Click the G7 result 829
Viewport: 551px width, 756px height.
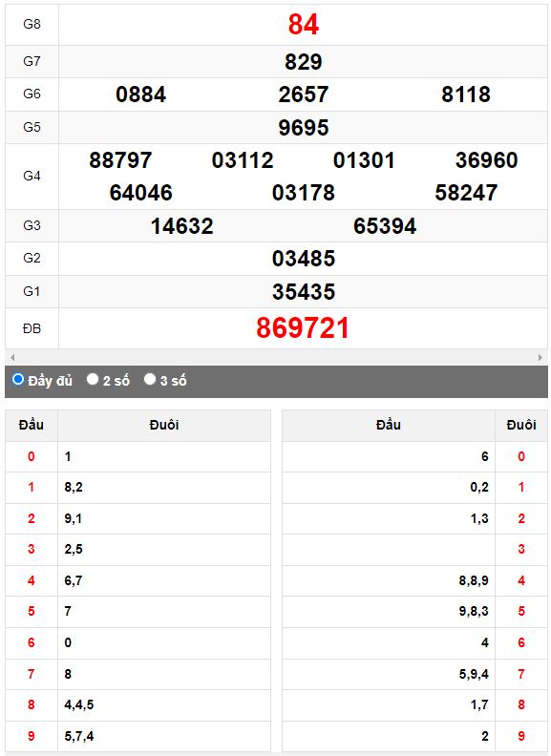click(303, 62)
